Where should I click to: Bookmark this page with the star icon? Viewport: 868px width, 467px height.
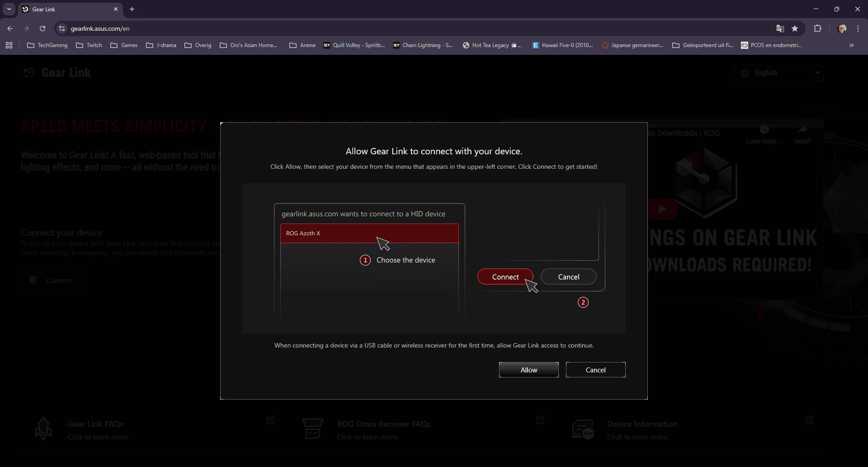[795, 29]
